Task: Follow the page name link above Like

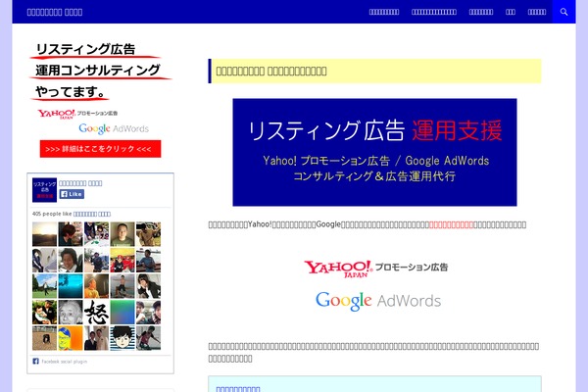Action: tap(80, 183)
